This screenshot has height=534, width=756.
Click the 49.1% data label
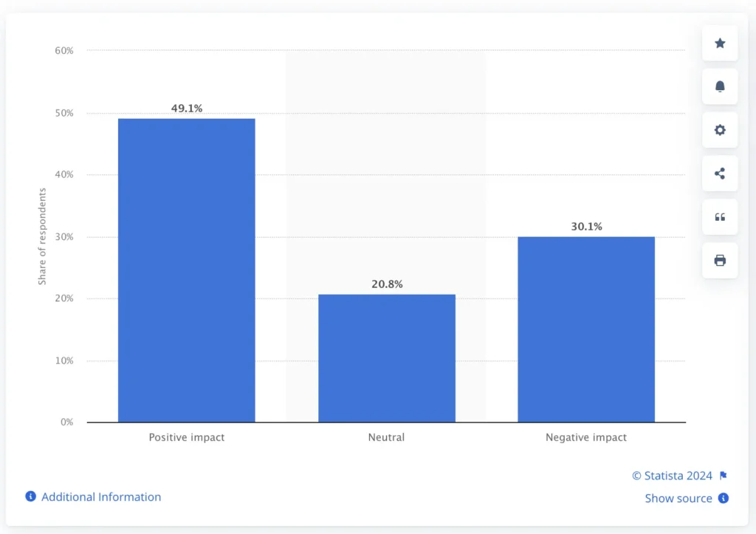click(x=187, y=109)
